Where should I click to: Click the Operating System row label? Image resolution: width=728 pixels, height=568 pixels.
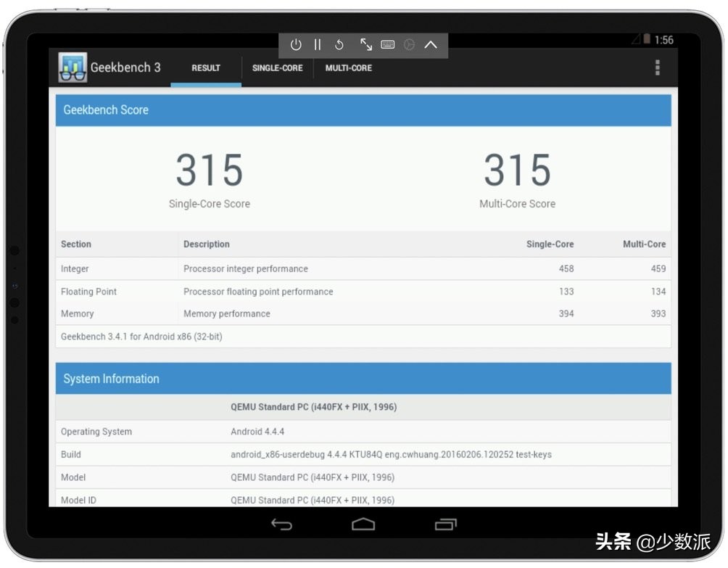pos(96,432)
